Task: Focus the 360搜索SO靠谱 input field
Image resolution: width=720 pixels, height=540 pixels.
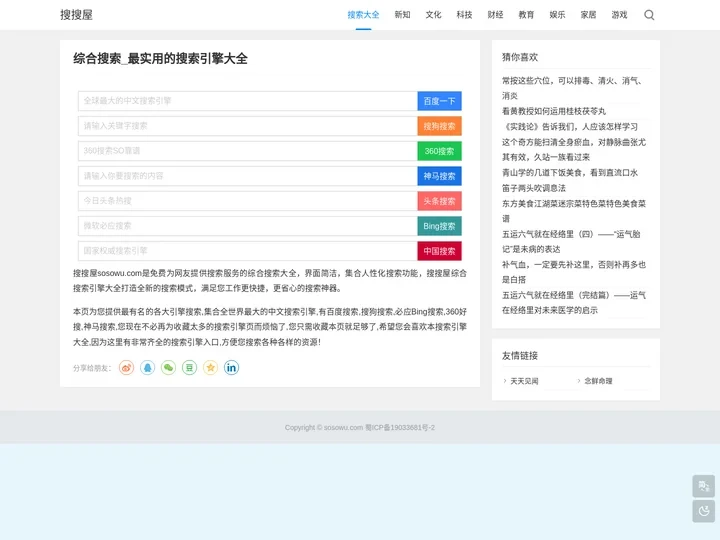Action: [248, 151]
